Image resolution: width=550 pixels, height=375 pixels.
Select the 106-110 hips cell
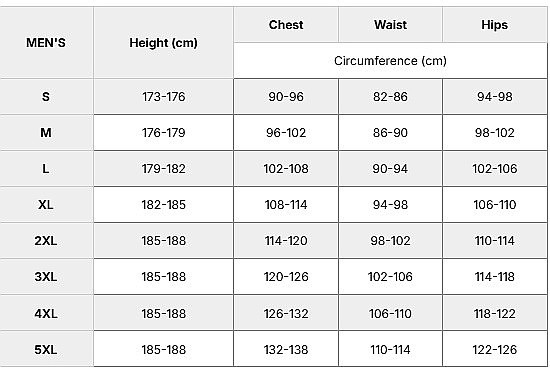point(495,205)
